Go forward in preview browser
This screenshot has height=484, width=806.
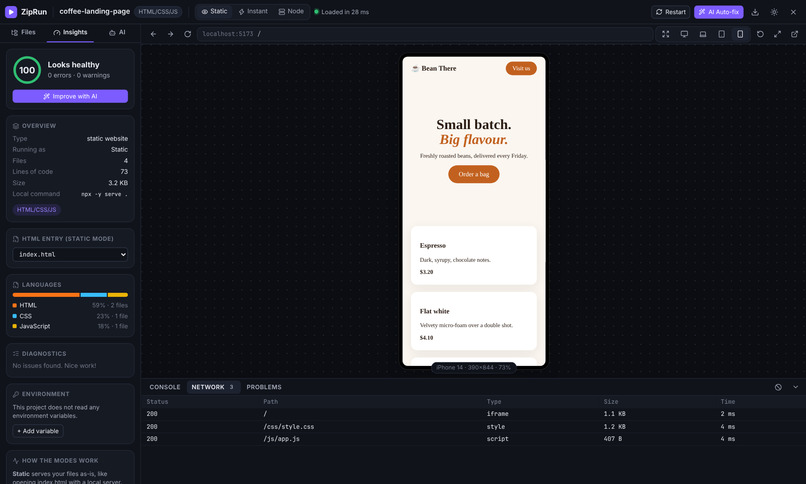pyautogui.click(x=170, y=34)
